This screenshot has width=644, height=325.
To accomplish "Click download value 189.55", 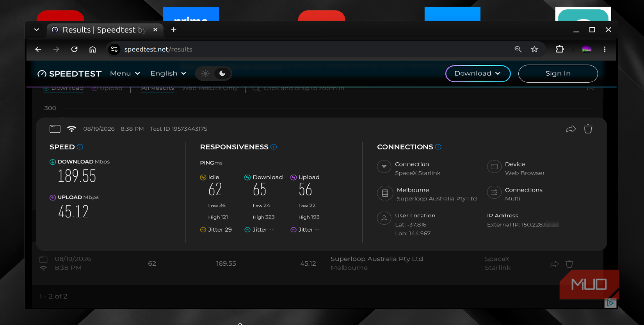I will [77, 176].
